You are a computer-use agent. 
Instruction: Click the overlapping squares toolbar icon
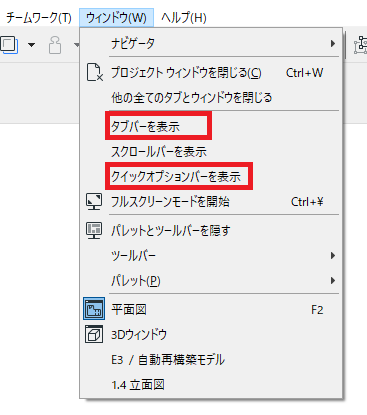[9, 45]
